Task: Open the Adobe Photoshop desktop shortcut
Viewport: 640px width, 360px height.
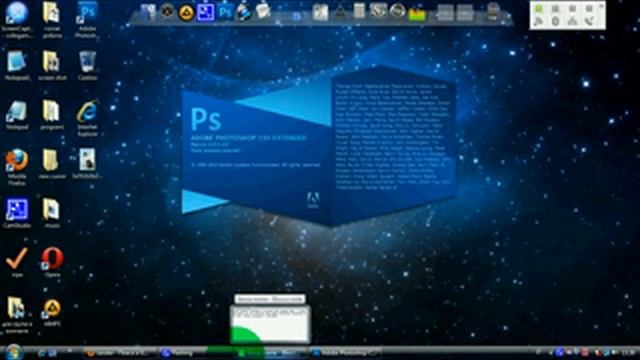Action: (x=87, y=19)
